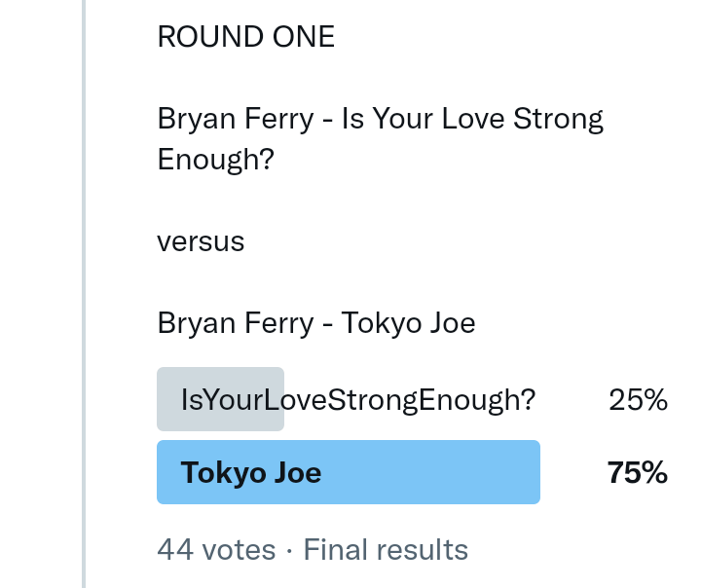The width and height of the screenshot is (701, 588).
Task: Click "Tokyo Joe" in the tweet body text
Action: click(408, 322)
